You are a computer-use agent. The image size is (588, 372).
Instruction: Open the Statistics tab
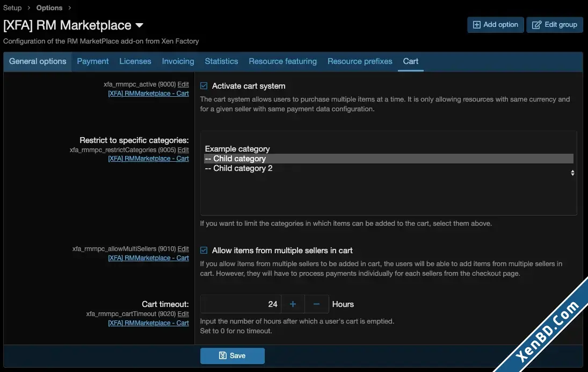[x=221, y=62]
